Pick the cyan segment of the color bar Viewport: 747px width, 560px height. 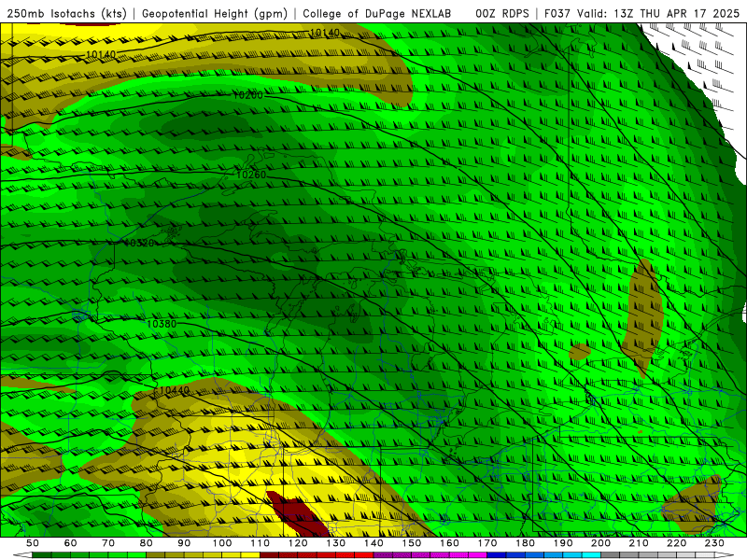point(591,555)
